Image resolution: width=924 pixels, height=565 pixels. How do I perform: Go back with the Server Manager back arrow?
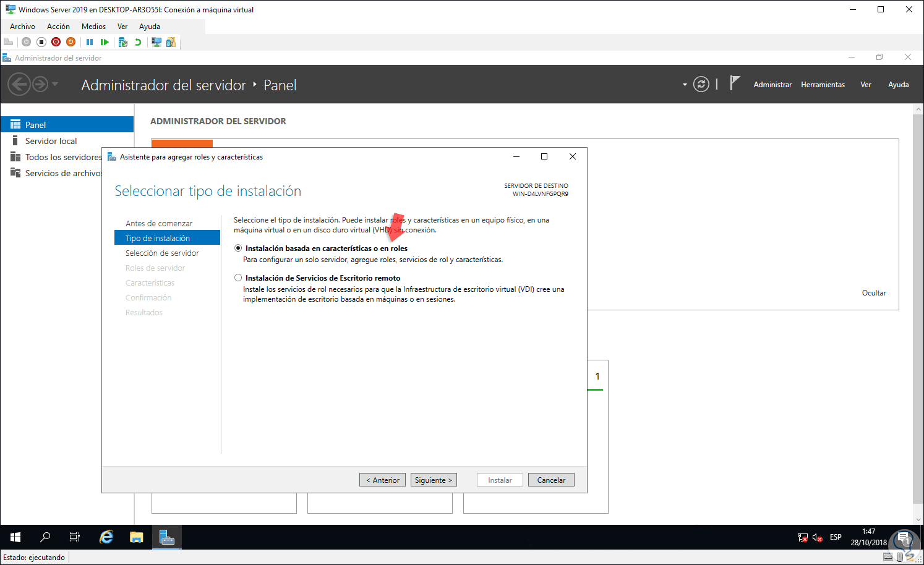(x=19, y=84)
